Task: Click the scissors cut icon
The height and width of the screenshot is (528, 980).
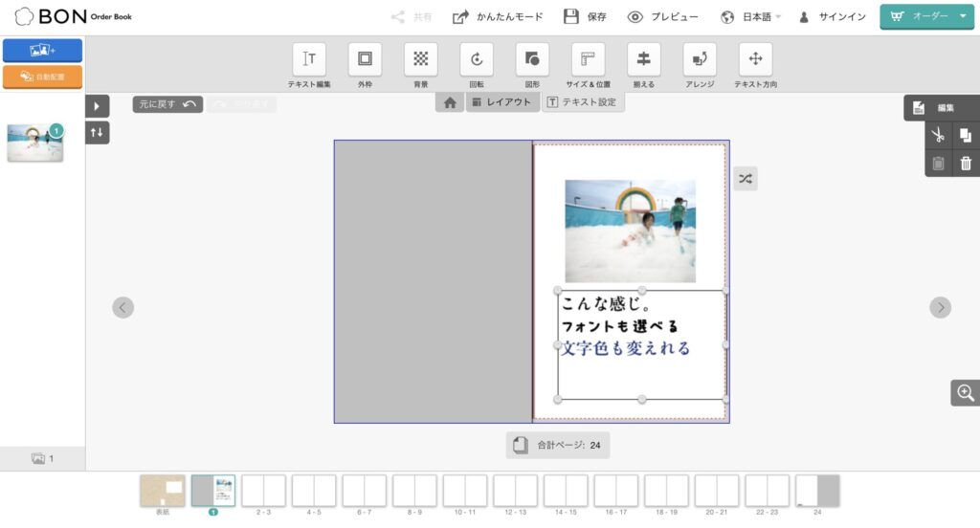Action: click(x=938, y=136)
